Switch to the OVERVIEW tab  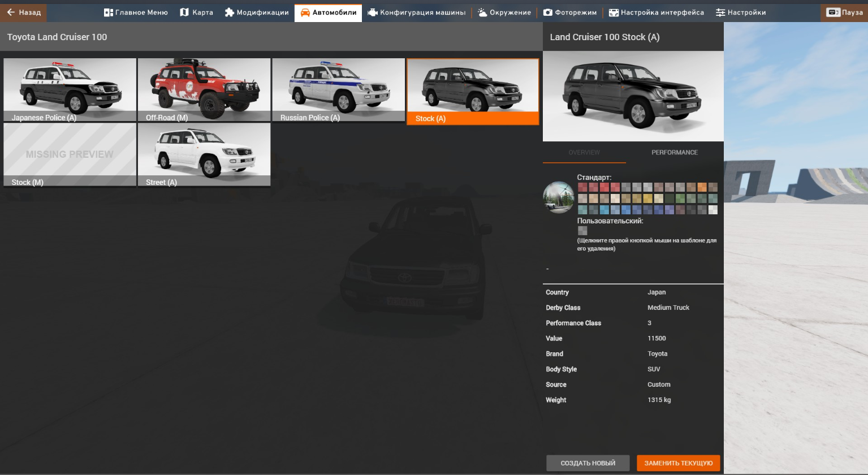point(584,152)
